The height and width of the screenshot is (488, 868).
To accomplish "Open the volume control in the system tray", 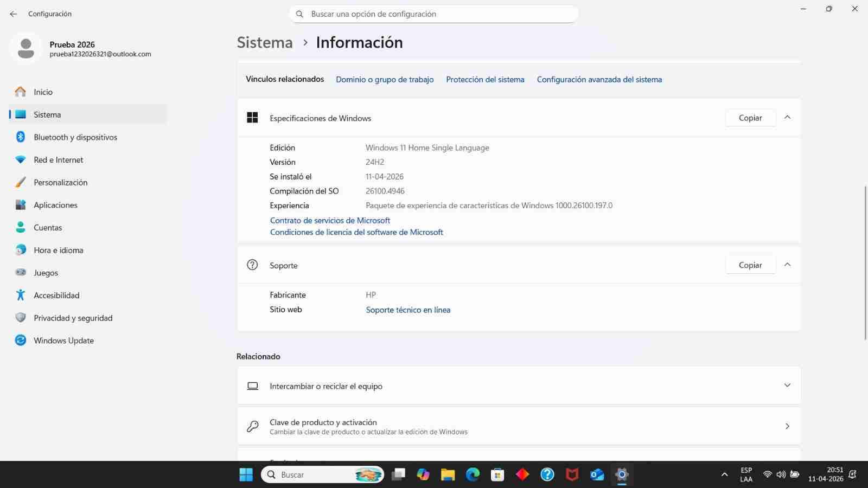I will 781,474.
